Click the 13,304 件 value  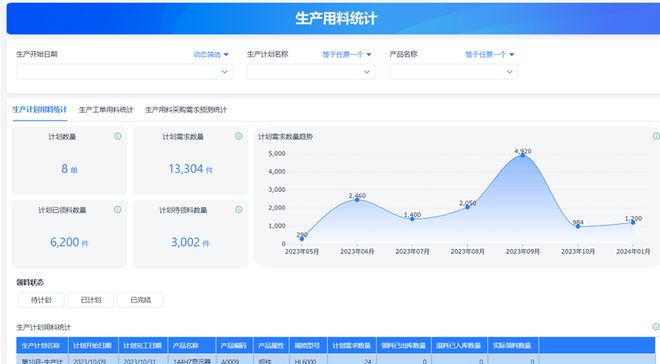[190, 169]
